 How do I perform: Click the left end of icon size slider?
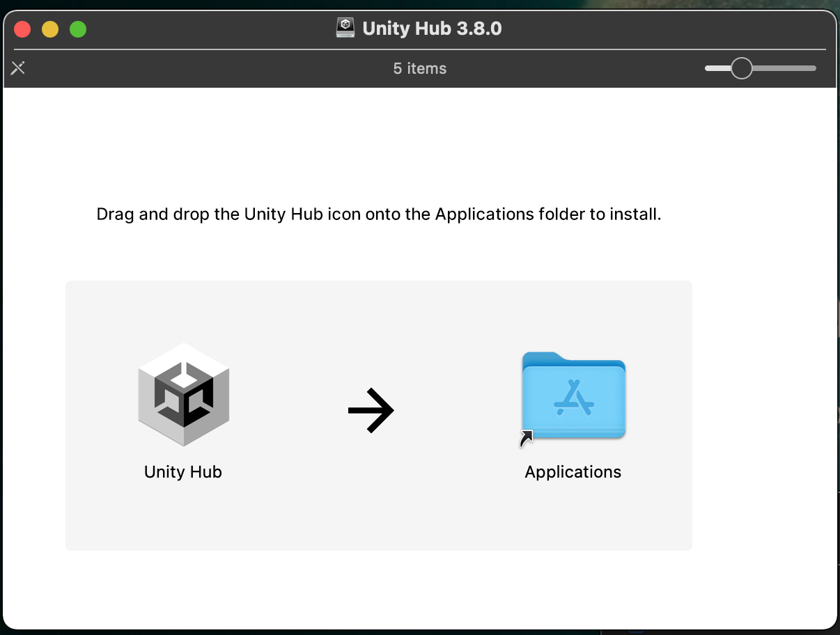709,68
